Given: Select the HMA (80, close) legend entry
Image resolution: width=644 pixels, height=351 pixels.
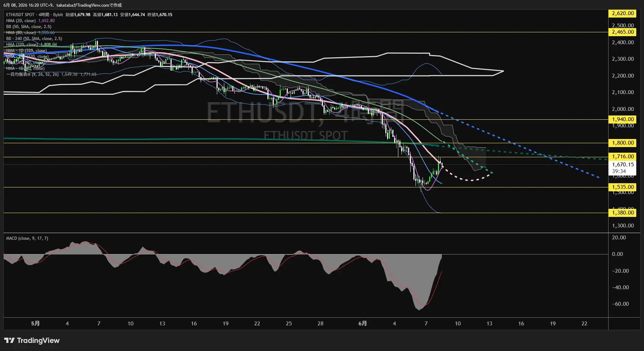Looking at the screenshot, I should [21, 33].
